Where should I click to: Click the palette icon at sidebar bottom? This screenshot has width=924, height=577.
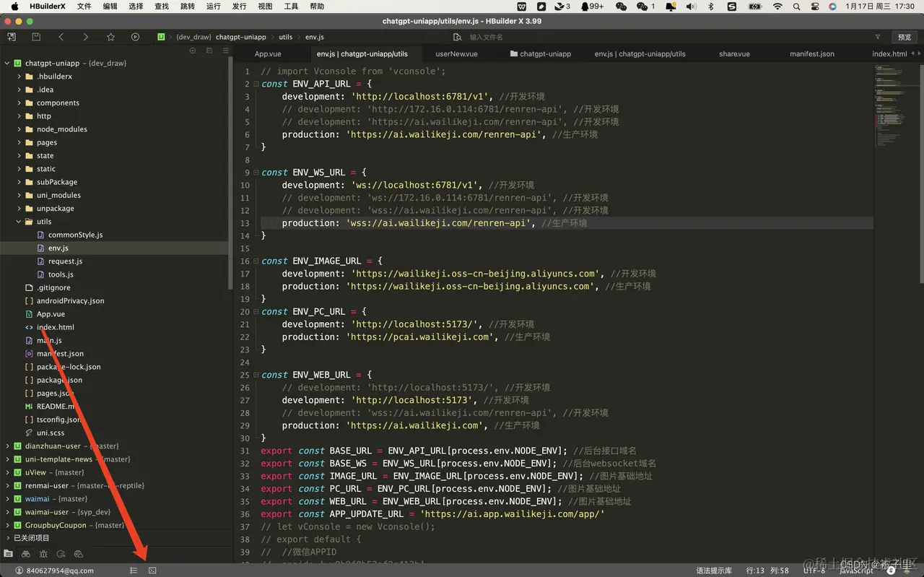click(x=79, y=554)
